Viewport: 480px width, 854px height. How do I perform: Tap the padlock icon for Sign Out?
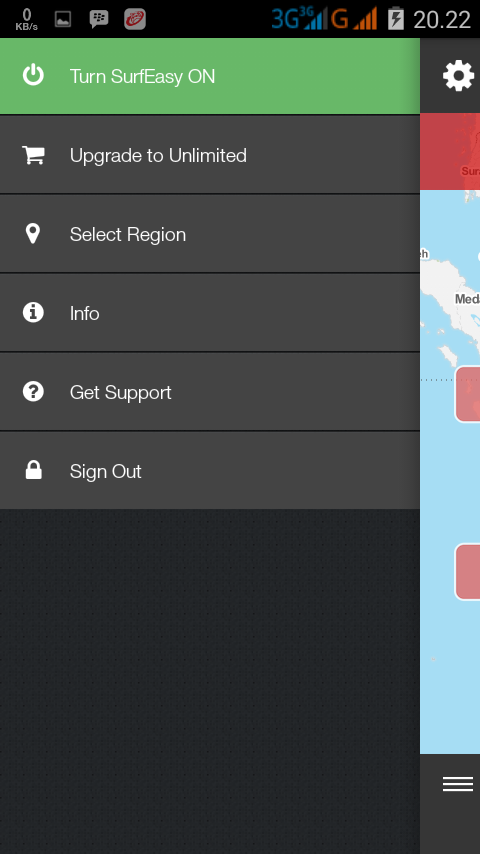tap(33, 470)
